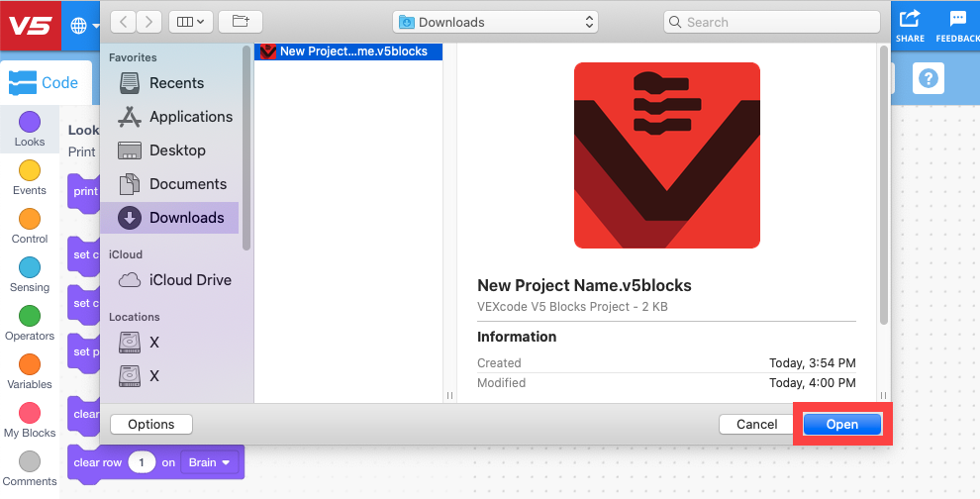The width and height of the screenshot is (980, 499).
Task: Click the Locations section header
Action: point(134,317)
